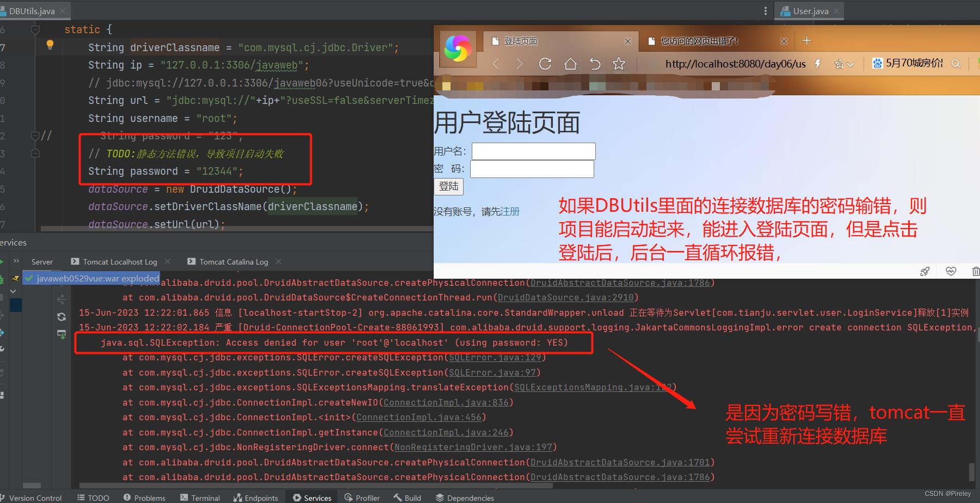Open the editor tabs more-options menu
Viewport: 980px width, 503px height.
click(x=765, y=11)
